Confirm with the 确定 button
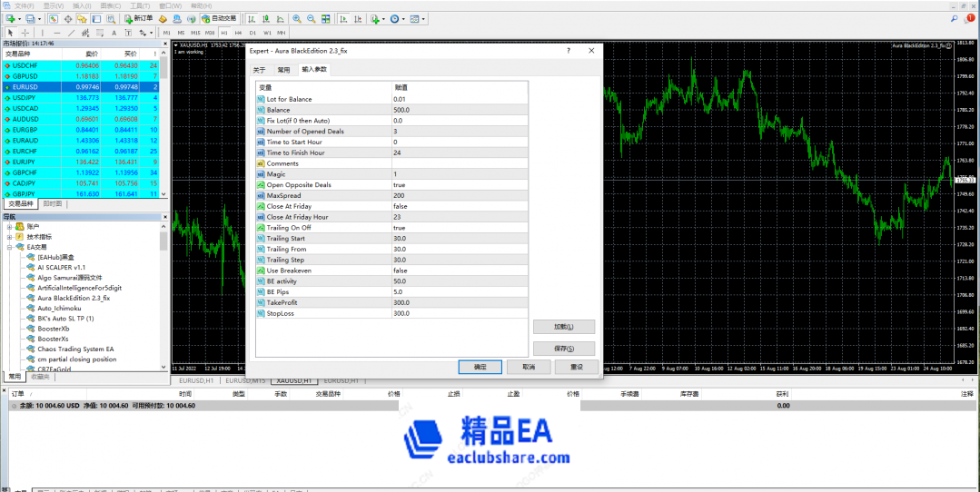980x492 pixels. tap(480, 367)
